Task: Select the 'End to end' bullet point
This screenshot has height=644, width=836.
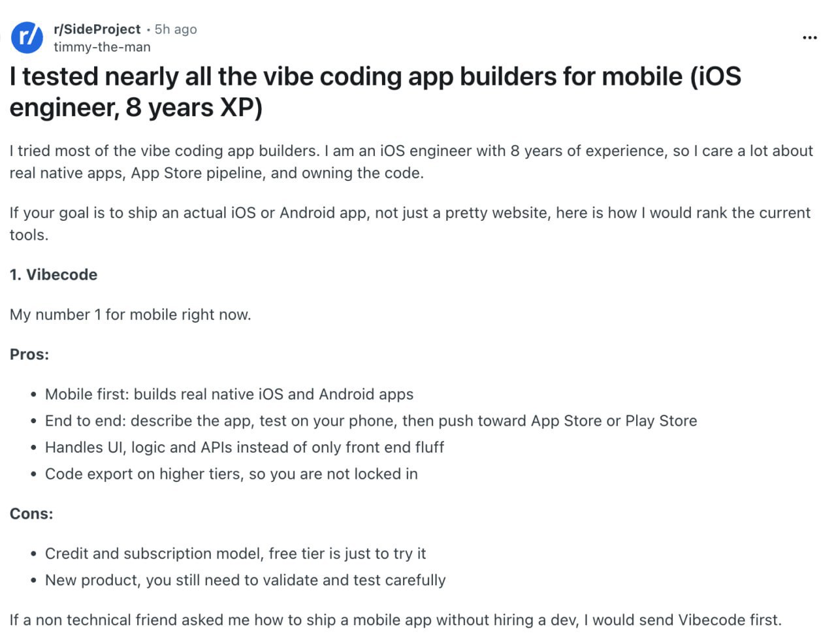Action: (370, 421)
